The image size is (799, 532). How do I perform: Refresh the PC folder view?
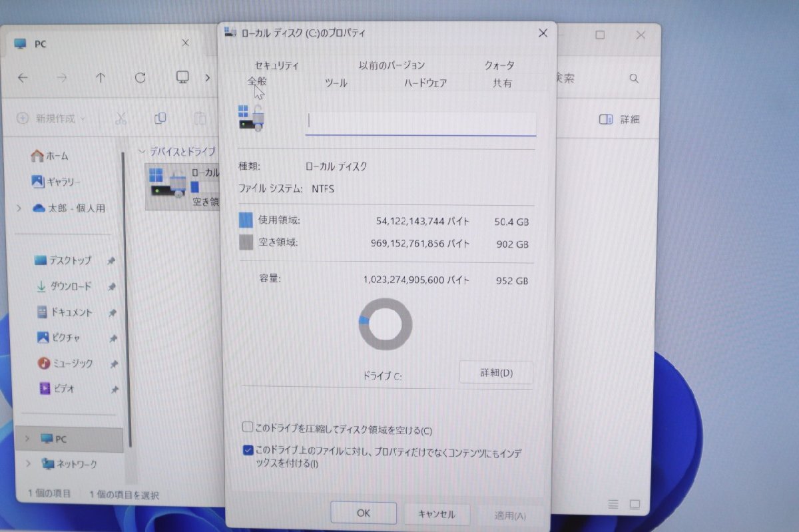point(140,78)
